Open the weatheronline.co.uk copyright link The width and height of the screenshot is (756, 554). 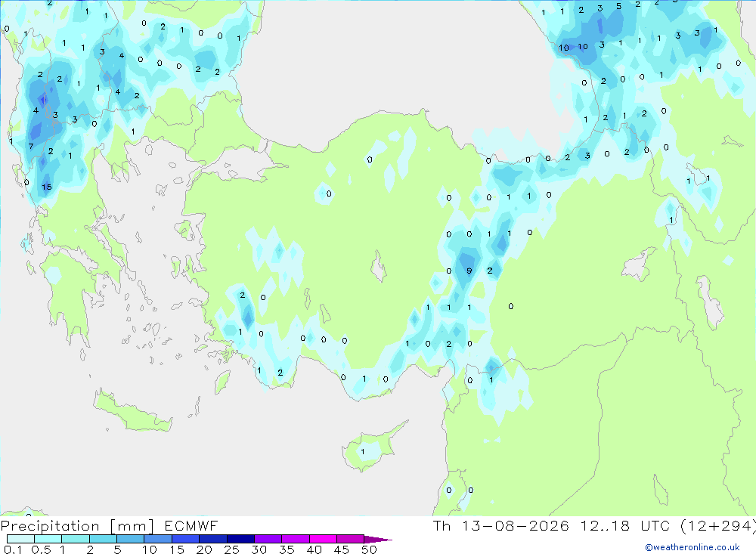tap(692, 547)
